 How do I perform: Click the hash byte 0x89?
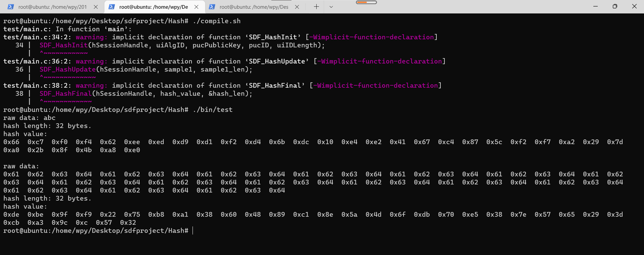277,214
